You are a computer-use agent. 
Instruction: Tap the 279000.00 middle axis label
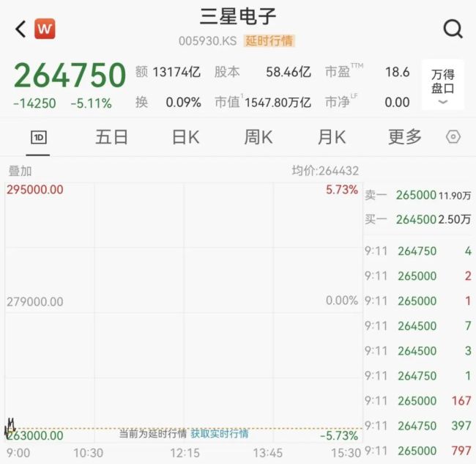point(35,302)
